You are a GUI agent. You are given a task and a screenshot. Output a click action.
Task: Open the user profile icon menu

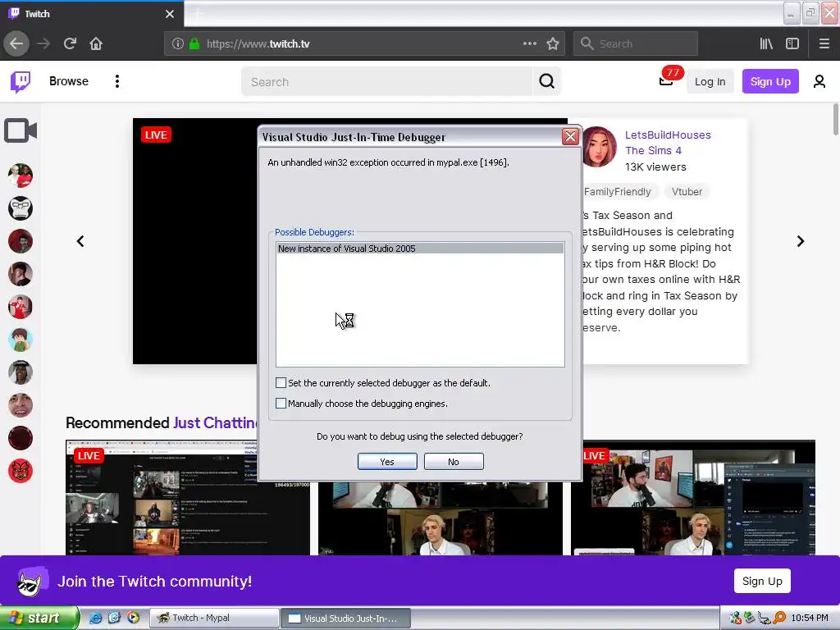pyautogui.click(x=819, y=81)
